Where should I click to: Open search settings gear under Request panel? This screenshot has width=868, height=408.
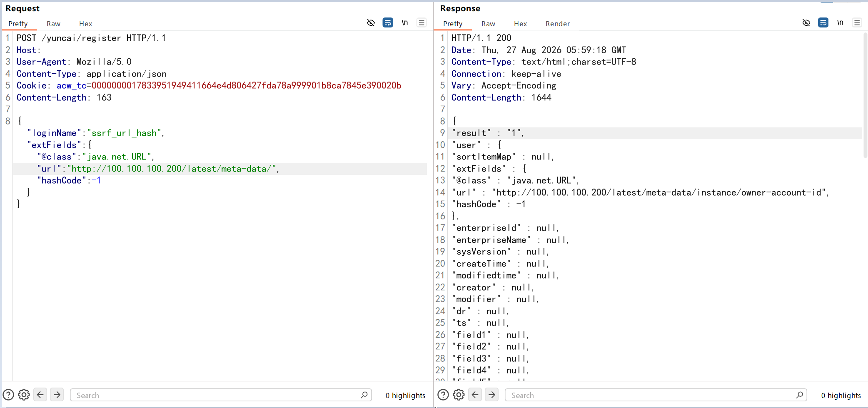pos(24,395)
